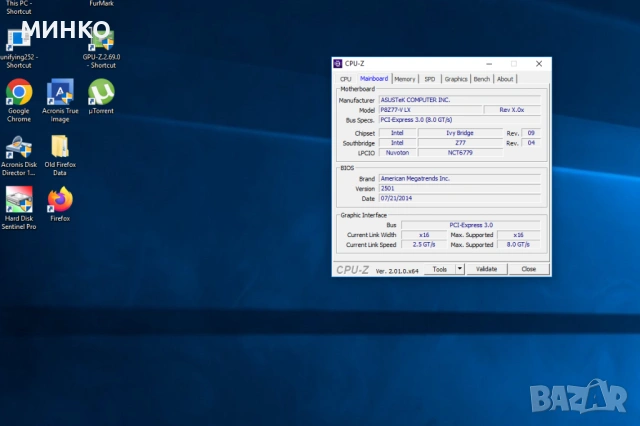
Task: Open the unifying252 shortcut icon
Action: coord(18,39)
